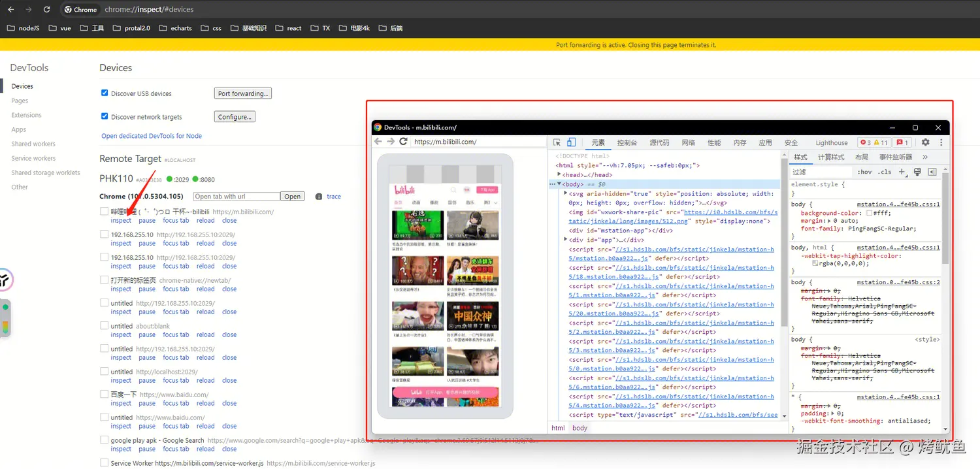Open the echarts bookmark folder

click(175, 28)
